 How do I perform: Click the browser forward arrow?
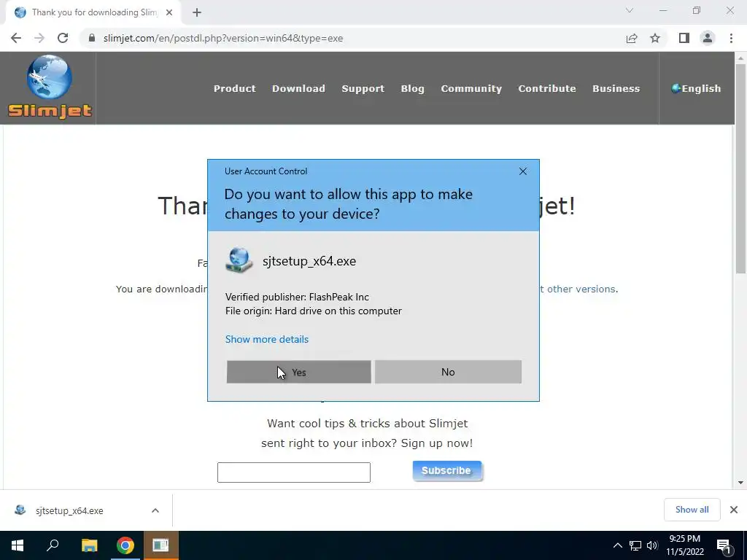(39, 38)
